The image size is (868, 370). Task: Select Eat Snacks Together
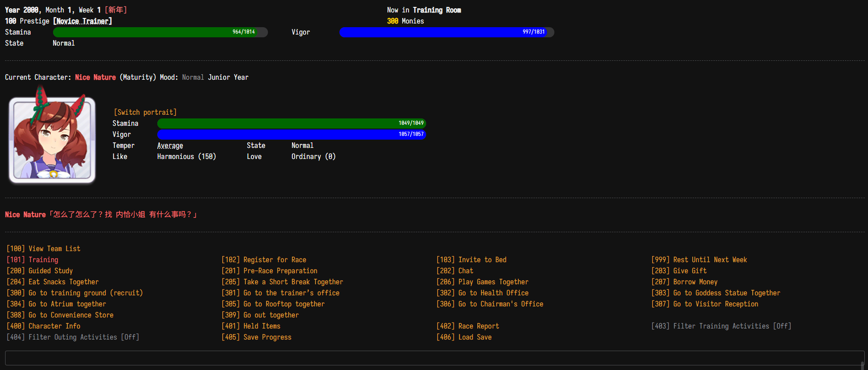coord(53,282)
